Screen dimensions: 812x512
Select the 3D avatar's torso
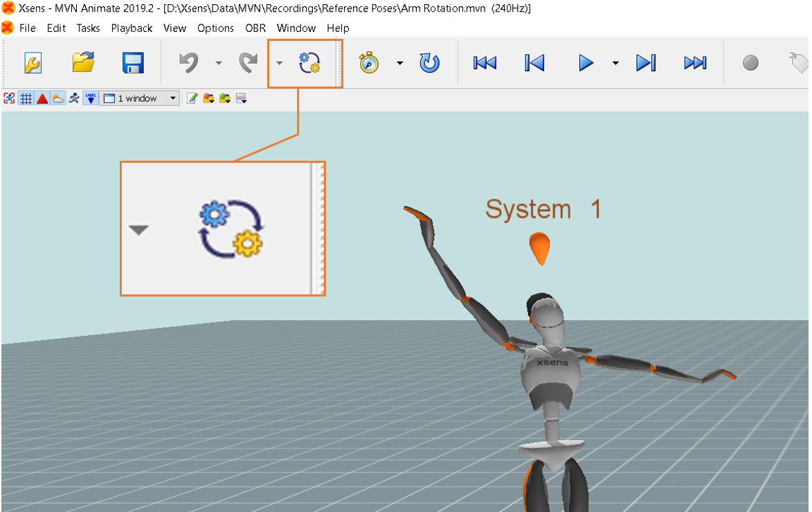pos(551,378)
